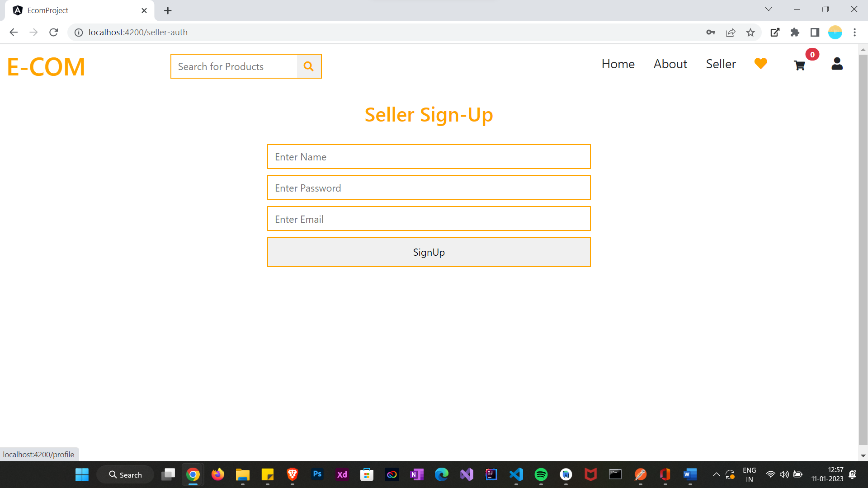
Task: Open Chrome's three-dot menu
Action: tap(855, 32)
